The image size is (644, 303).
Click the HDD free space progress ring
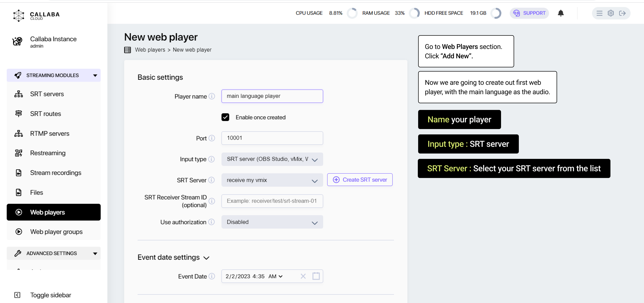click(x=496, y=13)
